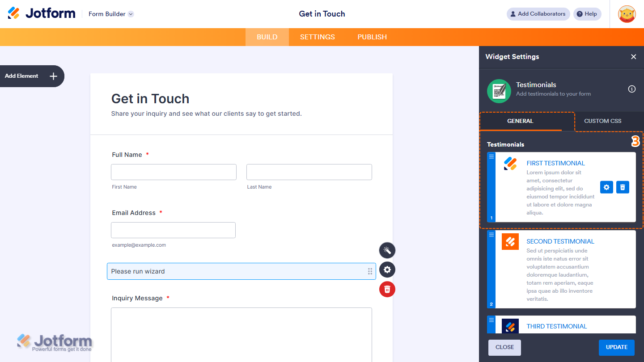The height and width of the screenshot is (362, 644).
Task: Click the form title in the top bar
Action: point(322,14)
